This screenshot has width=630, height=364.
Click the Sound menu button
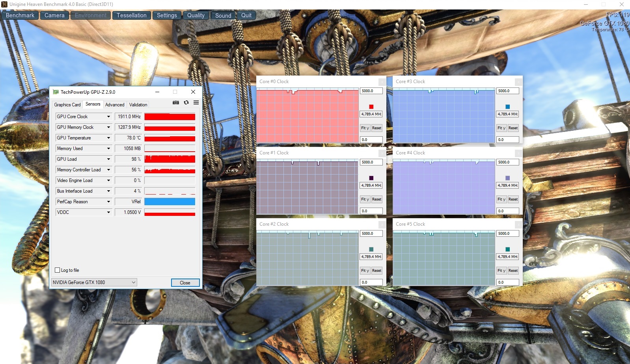coord(223,15)
